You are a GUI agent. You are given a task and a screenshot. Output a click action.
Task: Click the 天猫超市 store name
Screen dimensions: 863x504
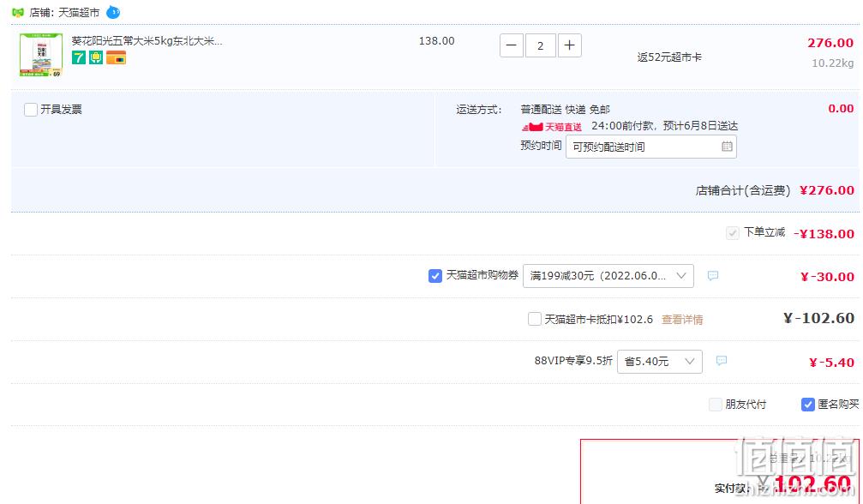79,12
